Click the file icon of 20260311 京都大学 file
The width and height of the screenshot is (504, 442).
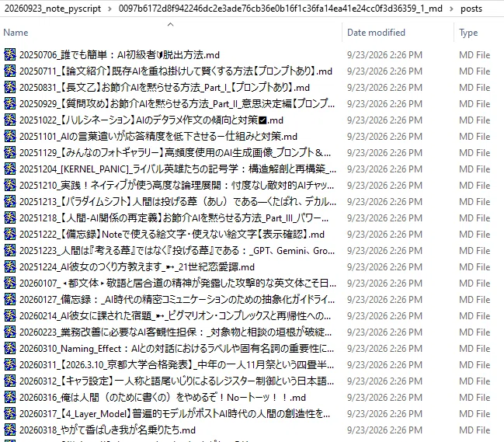coord(9,364)
